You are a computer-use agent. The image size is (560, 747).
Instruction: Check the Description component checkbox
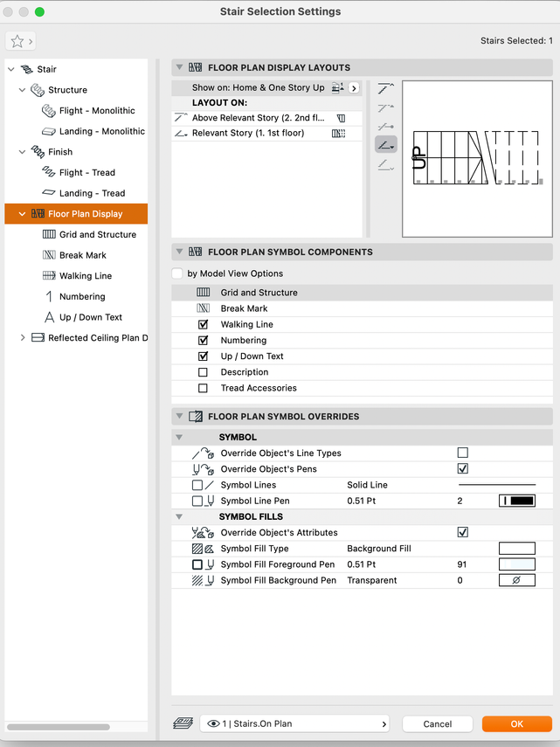(x=203, y=372)
